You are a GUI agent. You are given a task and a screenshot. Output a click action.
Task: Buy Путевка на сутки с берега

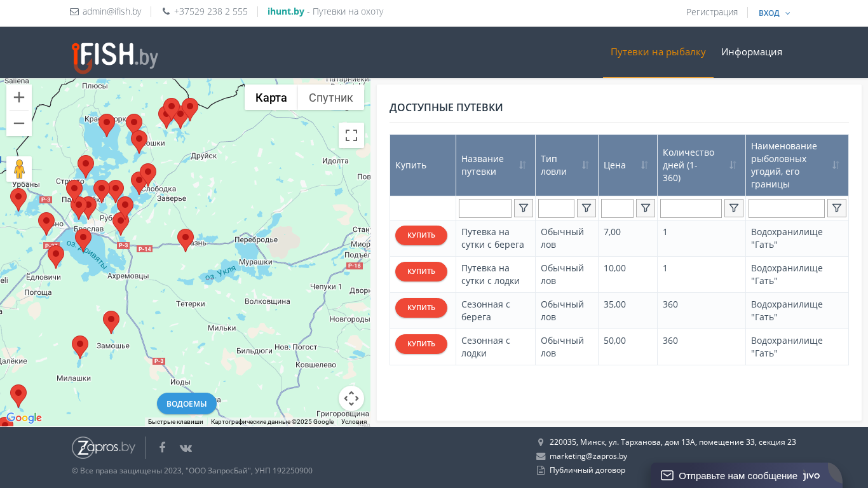(x=421, y=235)
